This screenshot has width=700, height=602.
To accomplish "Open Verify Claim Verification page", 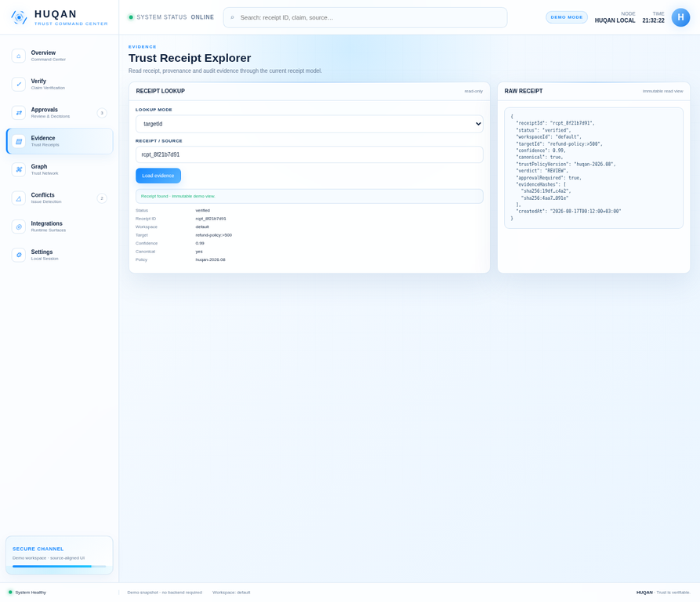I will pos(60,85).
